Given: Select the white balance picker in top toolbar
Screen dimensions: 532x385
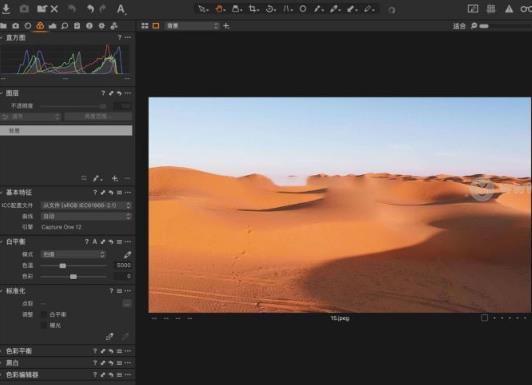Looking at the screenshot, I should click(335, 9).
